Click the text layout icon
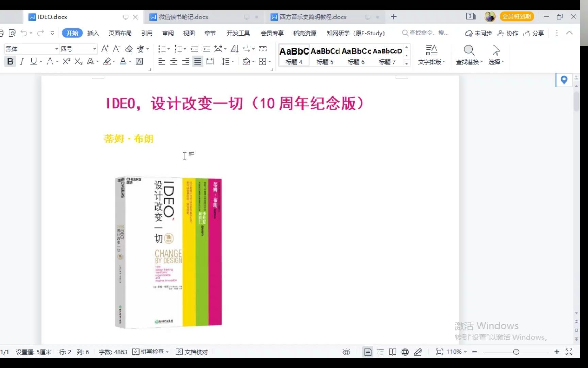Viewport: 588px width, 368px height. tap(431, 55)
